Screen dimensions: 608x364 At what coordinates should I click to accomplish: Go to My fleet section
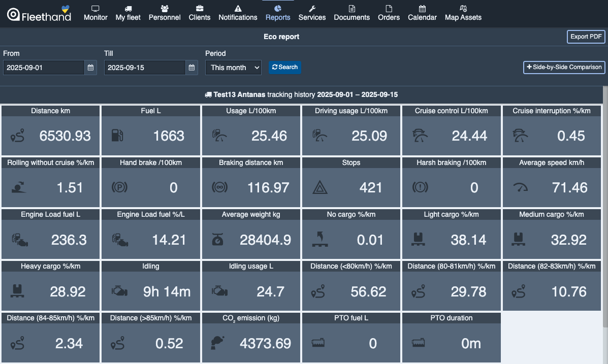[x=128, y=13]
